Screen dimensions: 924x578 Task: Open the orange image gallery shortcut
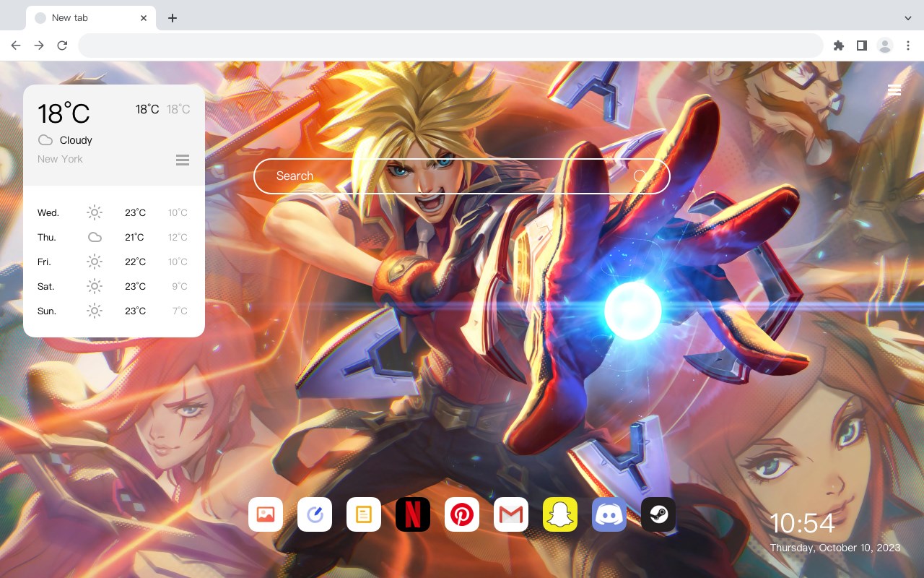coord(266,514)
